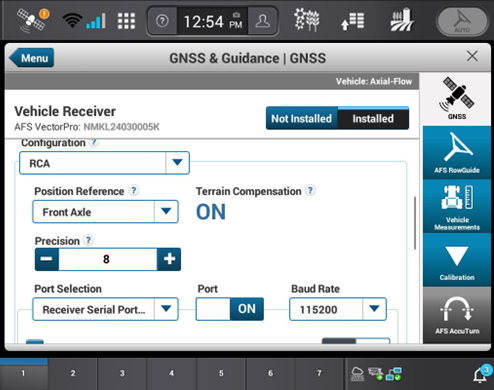Select the 12:54 PM clock display
The image size is (494, 390).
213,22
